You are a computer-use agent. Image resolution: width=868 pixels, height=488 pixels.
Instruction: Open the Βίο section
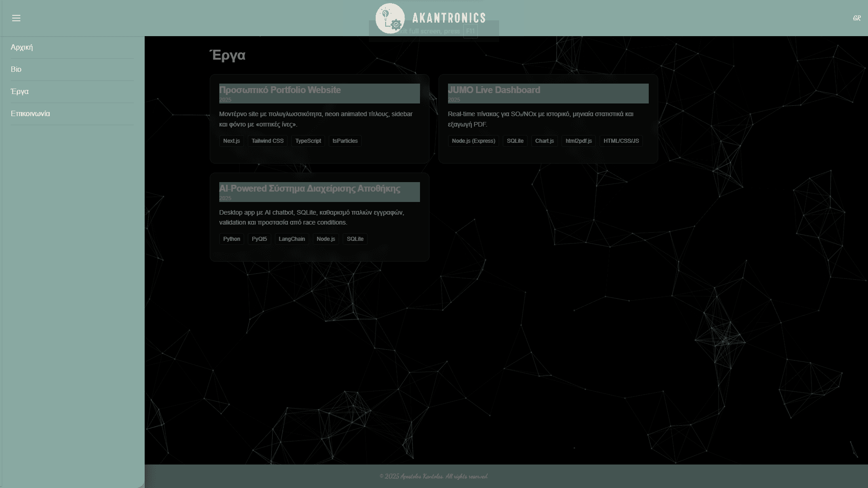(16, 69)
